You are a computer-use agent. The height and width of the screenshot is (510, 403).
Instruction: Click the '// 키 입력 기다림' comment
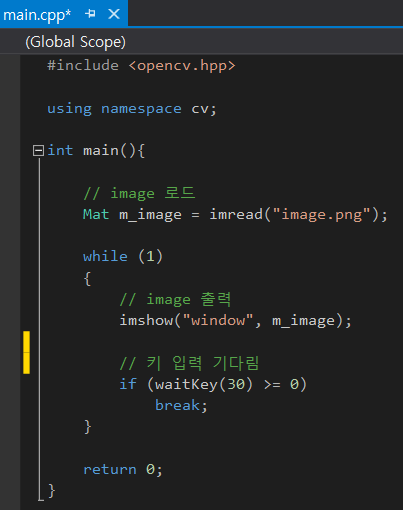pyautogui.click(x=189, y=363)
